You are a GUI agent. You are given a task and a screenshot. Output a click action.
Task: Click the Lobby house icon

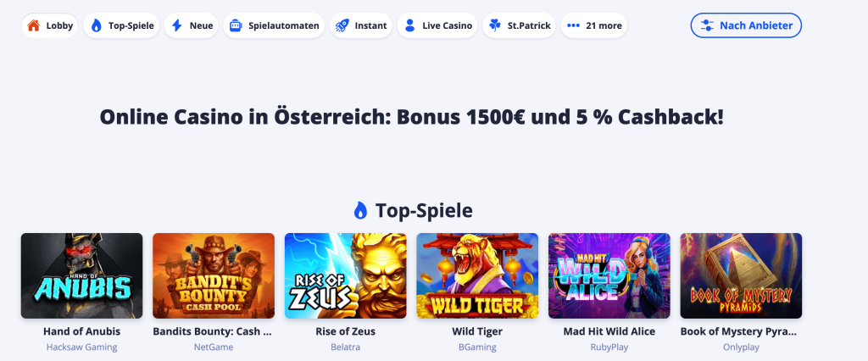point(34,25)
